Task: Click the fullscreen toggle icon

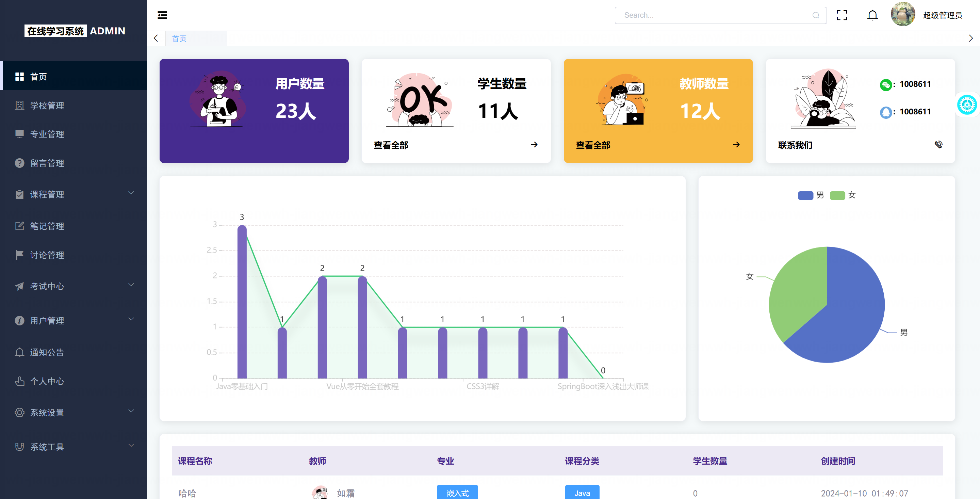Action: (842, 15)
